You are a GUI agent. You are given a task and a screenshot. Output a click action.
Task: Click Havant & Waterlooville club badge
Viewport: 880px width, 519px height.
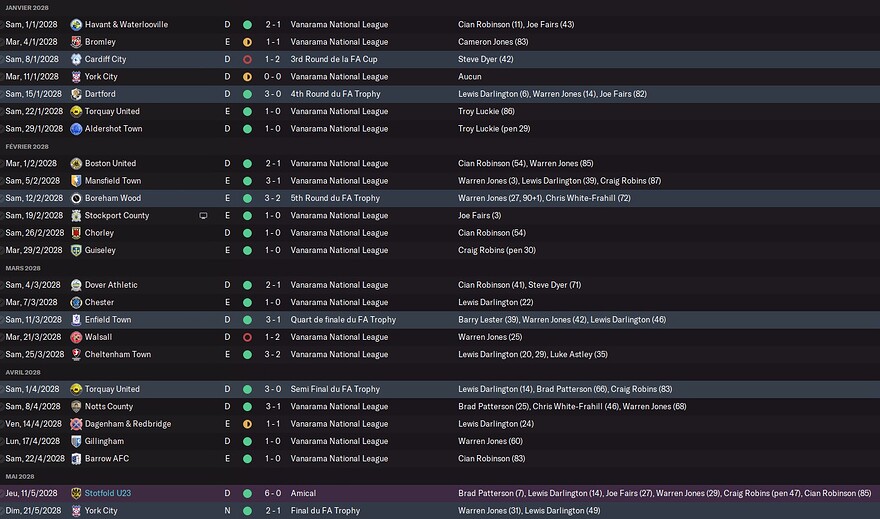tap(76, 25)
